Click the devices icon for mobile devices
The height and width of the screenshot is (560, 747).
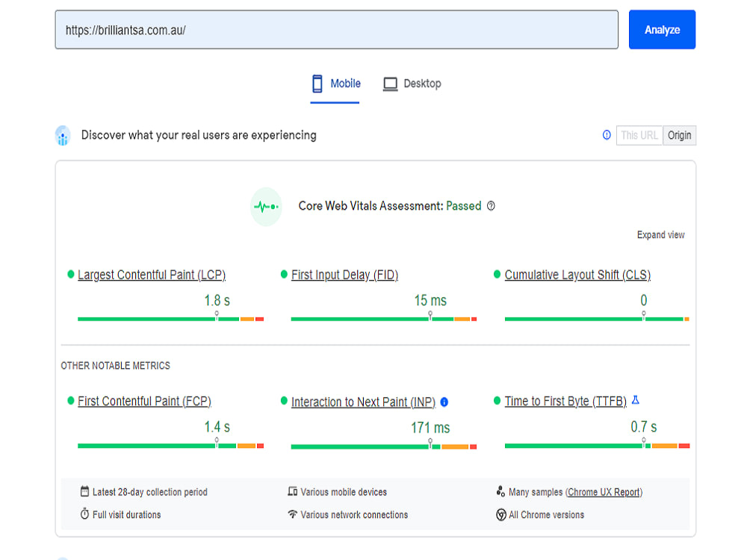[293, 491]
